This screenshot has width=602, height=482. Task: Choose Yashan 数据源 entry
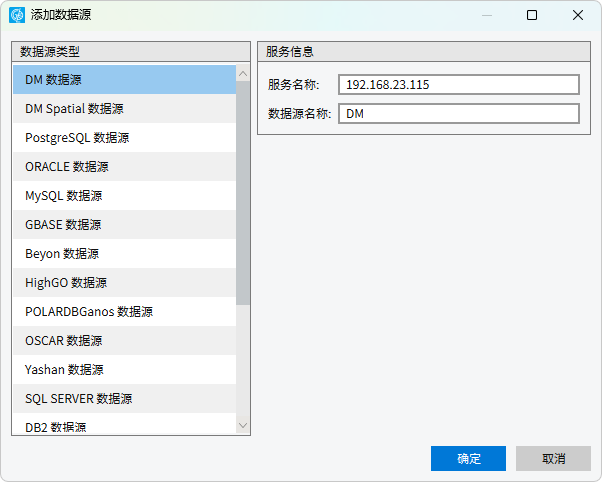point(124,369)
